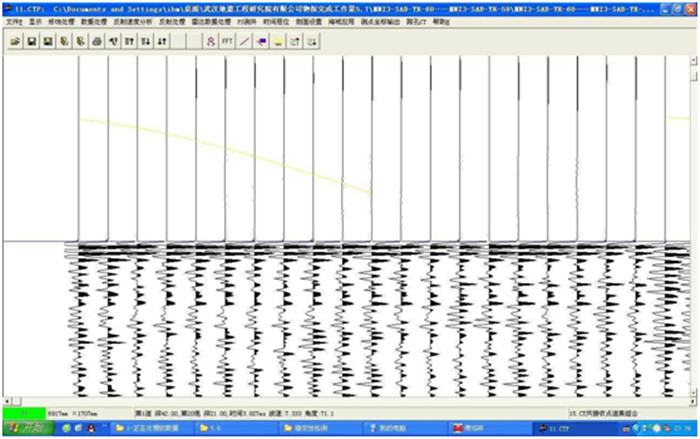Screen dimensions: 700x439
Task: Open the 跨孔CT menu
Action: (418, 20)
